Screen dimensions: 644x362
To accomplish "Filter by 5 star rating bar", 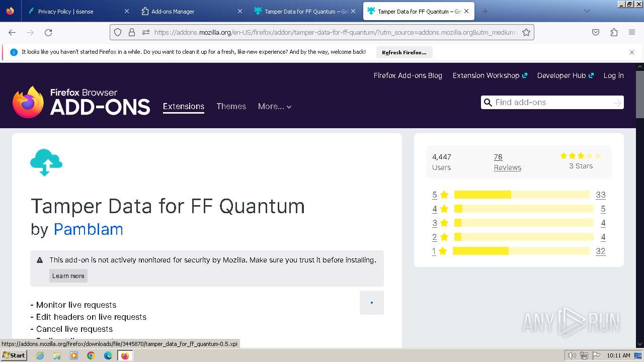I will click(522, 195).
